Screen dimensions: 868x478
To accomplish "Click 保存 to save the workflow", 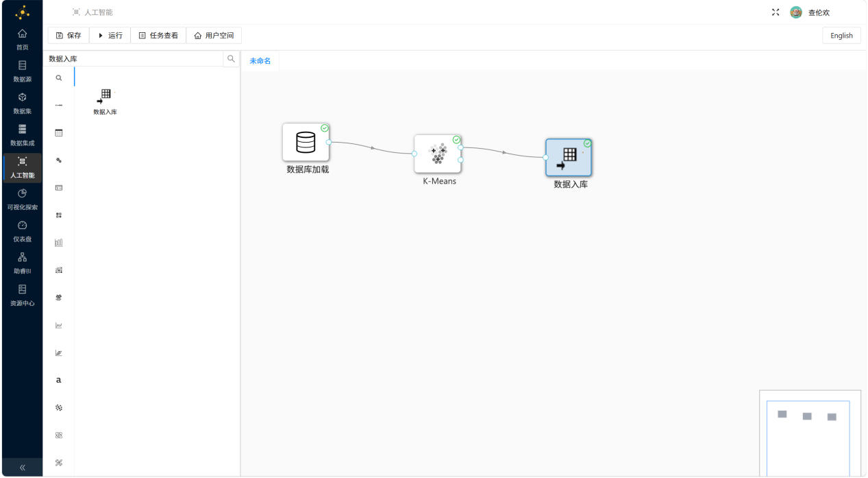I will point(69,35).
